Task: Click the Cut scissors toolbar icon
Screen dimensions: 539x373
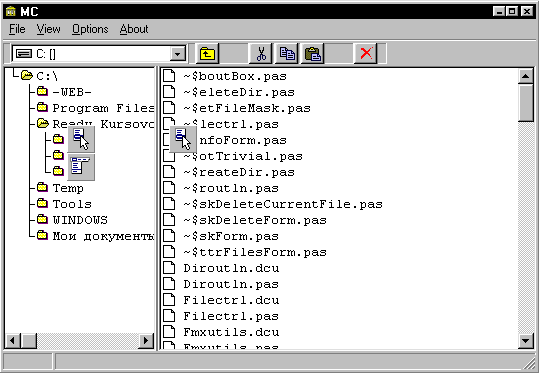Action: pyautogui.click(x=261, y=54)
